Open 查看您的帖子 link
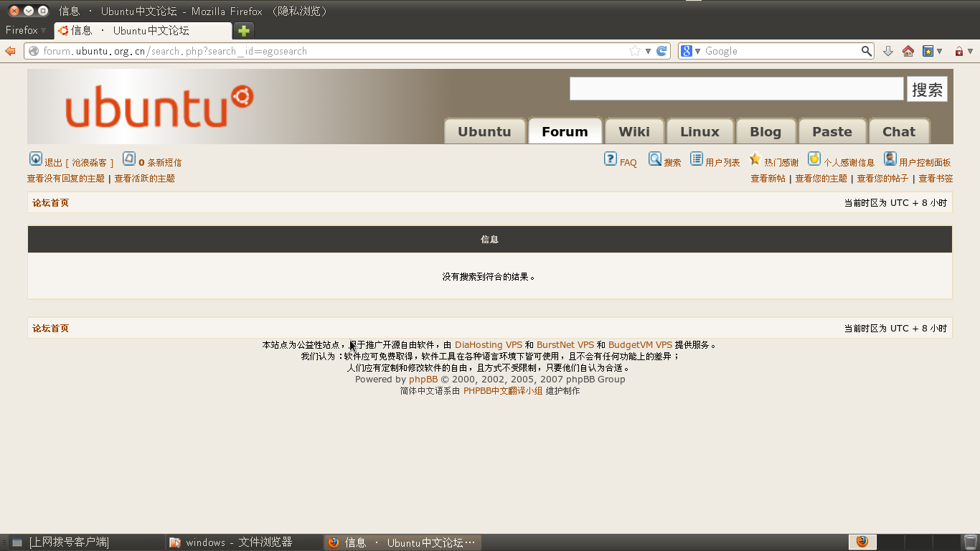The image size is (980, 551). click(882, 179)
